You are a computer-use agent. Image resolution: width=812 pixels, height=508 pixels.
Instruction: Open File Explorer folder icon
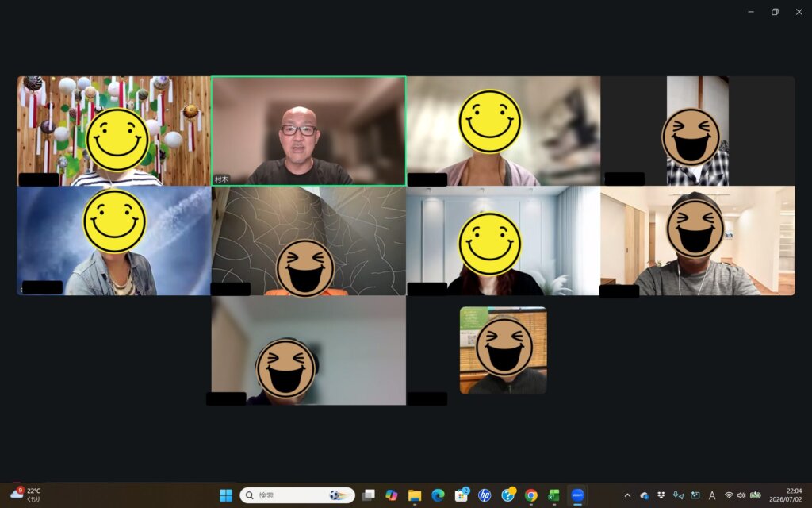[415, 495]
